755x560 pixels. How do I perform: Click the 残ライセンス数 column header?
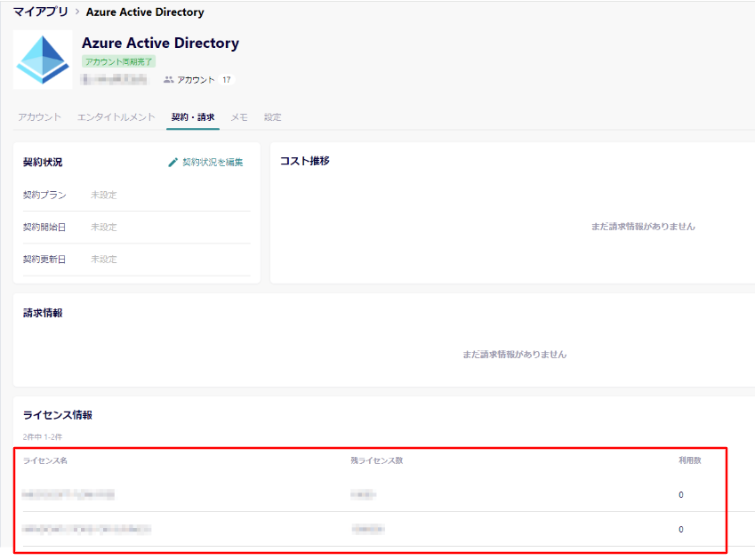pyautogui.click(x=376, y=460)
